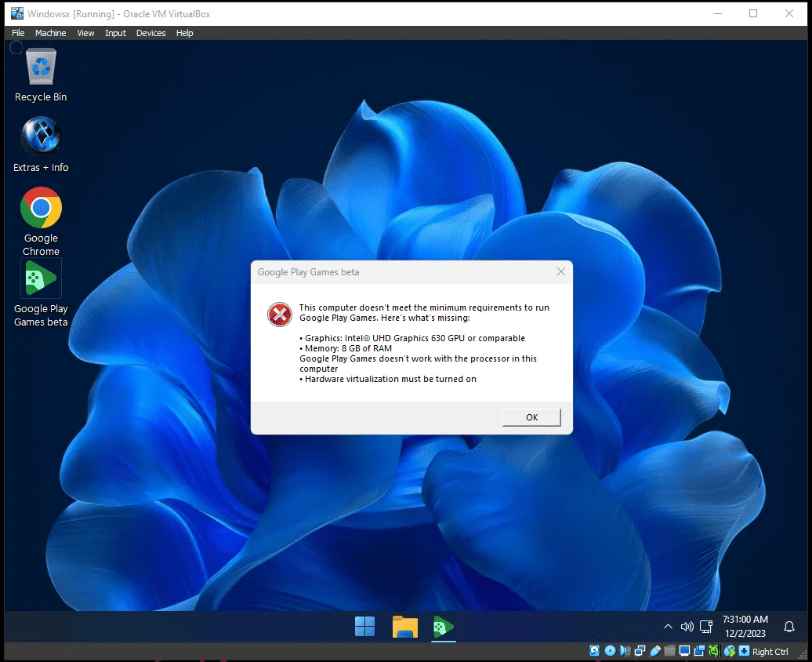Open the Machine menu
Screen dimensions: 812x662
pos(50,33)
